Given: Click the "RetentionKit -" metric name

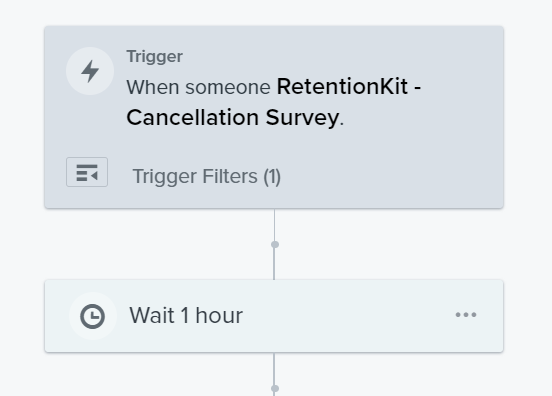Looking at the screenshot, I should pos(349,86).
